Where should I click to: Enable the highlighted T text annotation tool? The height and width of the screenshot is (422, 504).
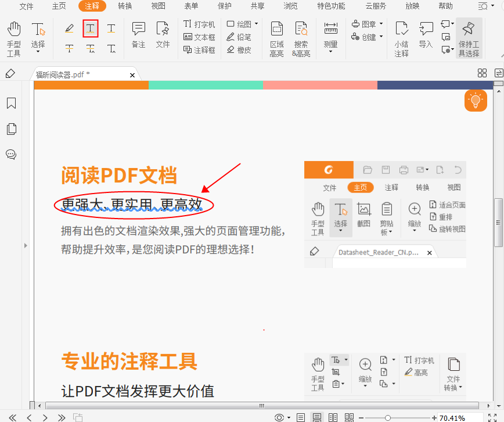[x=91, y=28]
